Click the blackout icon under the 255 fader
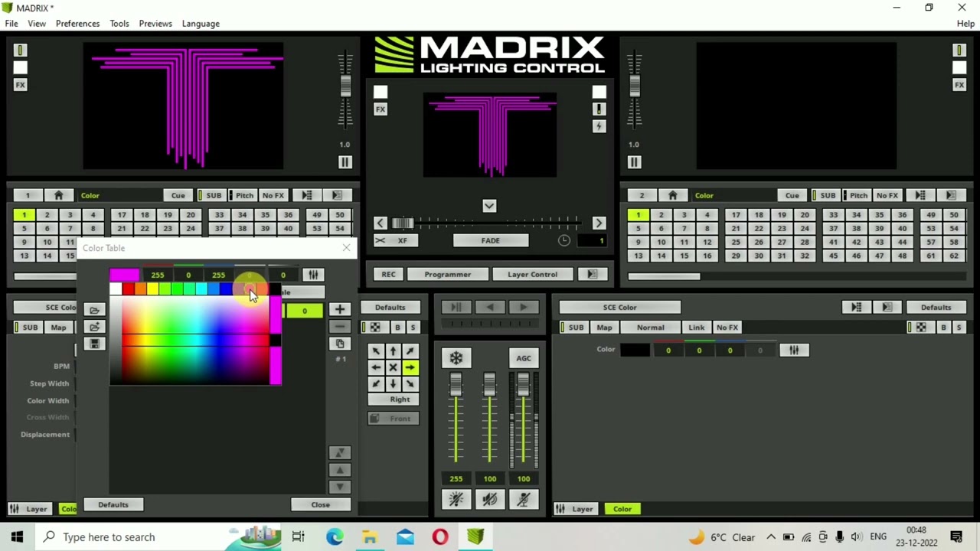Image resolution: width=980 pixels, height=551 pixels. (456, 499)
